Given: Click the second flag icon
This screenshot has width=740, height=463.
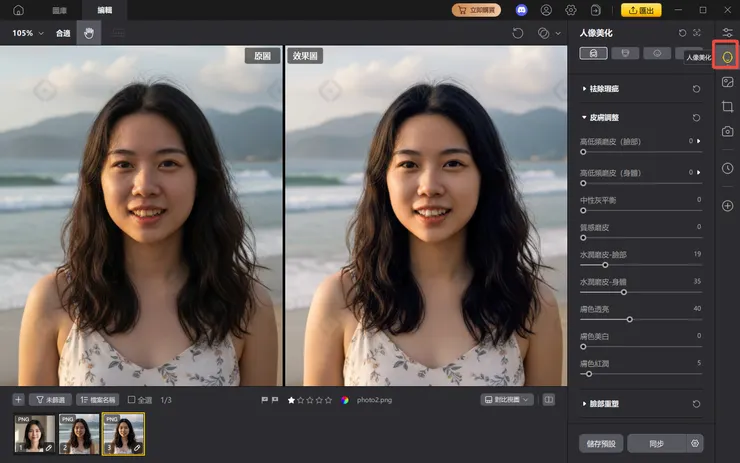Looking at the screenshot, I should [275, 400].
